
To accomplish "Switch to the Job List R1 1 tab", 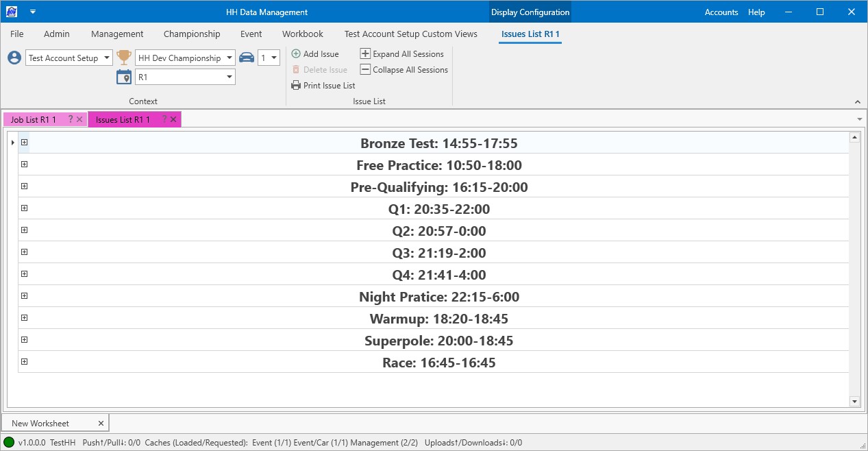I will click(x=34, y=120).
